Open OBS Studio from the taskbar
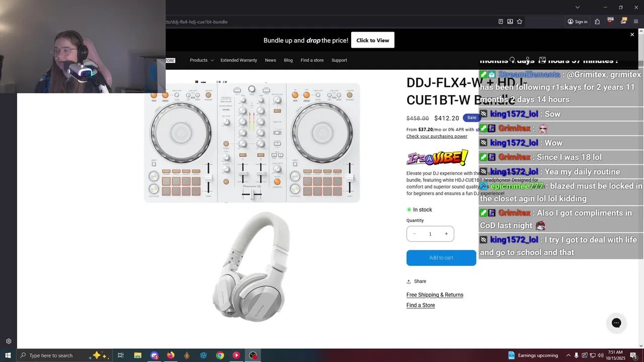 pos(253,355)
